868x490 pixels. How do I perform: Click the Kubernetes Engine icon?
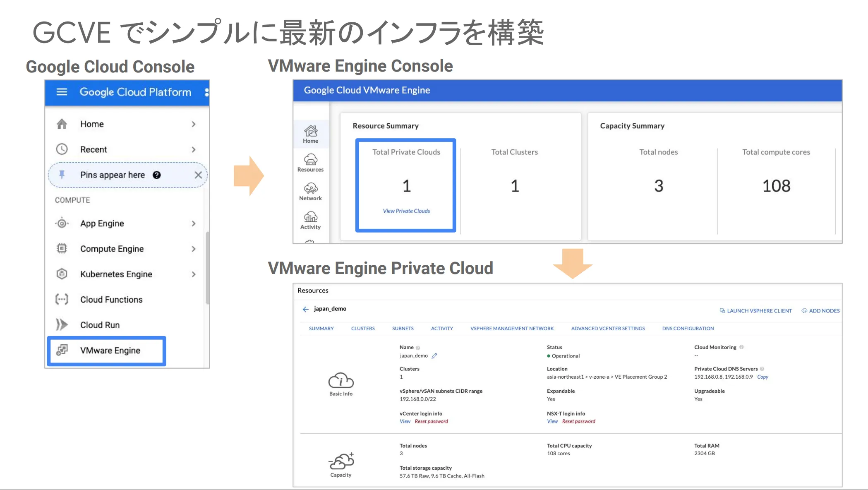click(62, 274)
